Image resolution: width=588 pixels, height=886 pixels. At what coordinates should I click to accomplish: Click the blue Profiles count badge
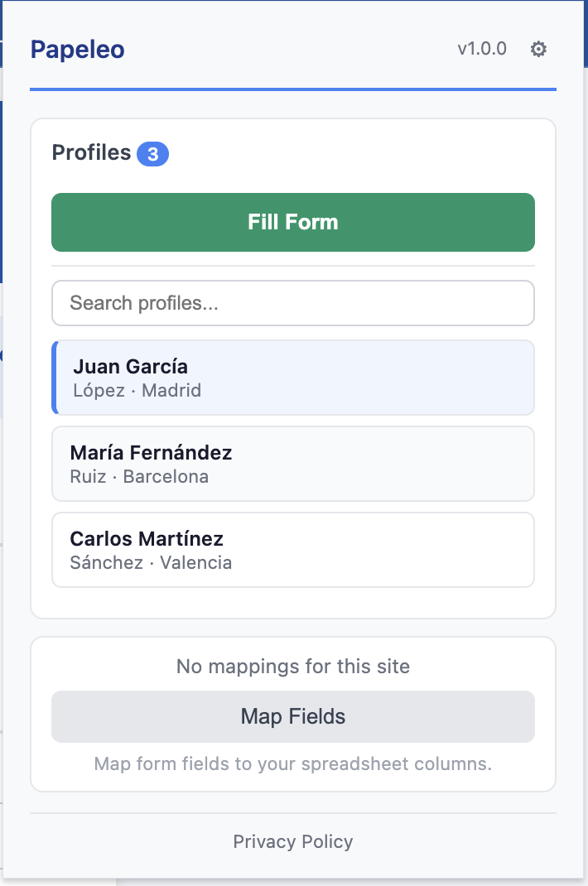coord(154,153)
